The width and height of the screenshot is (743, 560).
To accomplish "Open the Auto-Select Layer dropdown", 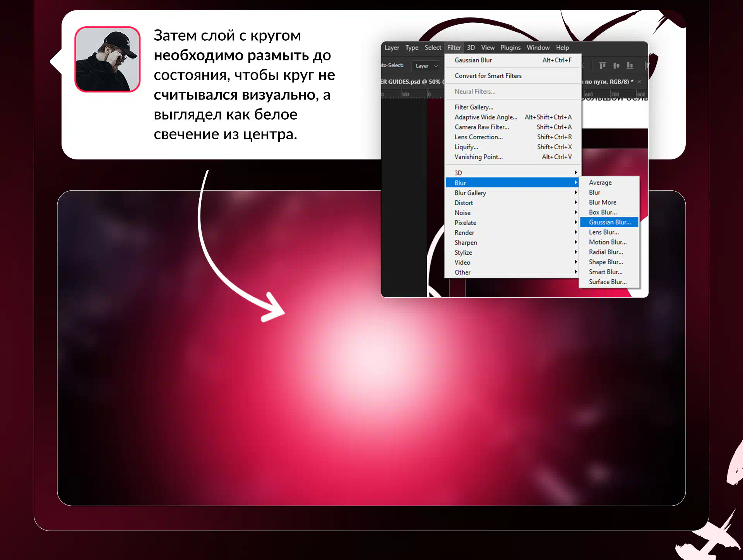I will pyautogui.click(x=426, y=66).
